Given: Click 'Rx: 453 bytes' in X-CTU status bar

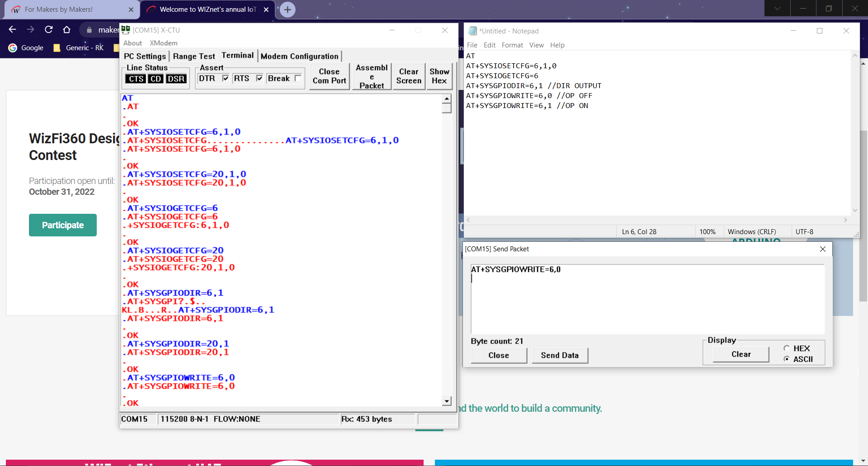Looking at the screenshot, I should pyautogui.click(x=367, y=419).
